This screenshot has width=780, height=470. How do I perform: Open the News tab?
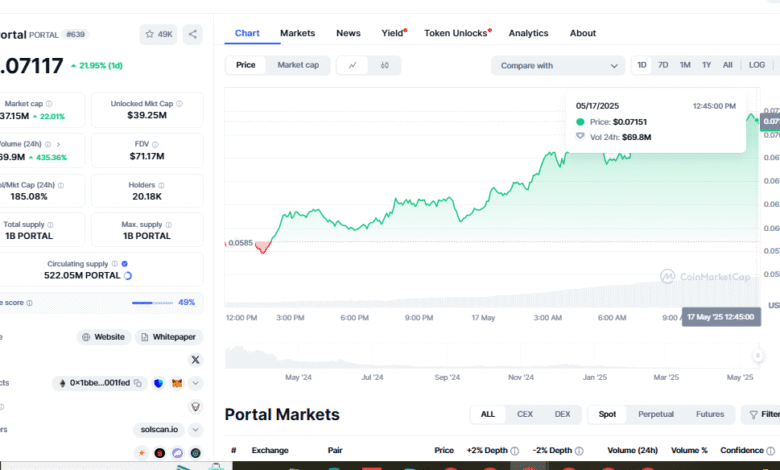coord(348,33)
